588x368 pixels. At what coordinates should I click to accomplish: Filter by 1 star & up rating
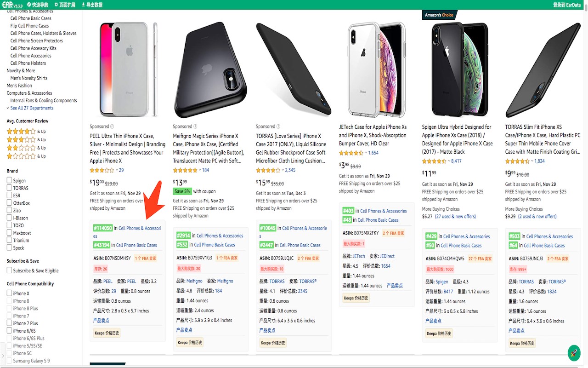click(x=26, y=156)
